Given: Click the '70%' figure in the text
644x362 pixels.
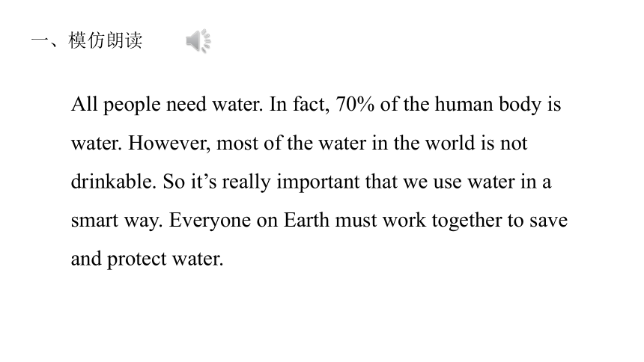Looking at the screenshot, I should [x=355, y=104].
